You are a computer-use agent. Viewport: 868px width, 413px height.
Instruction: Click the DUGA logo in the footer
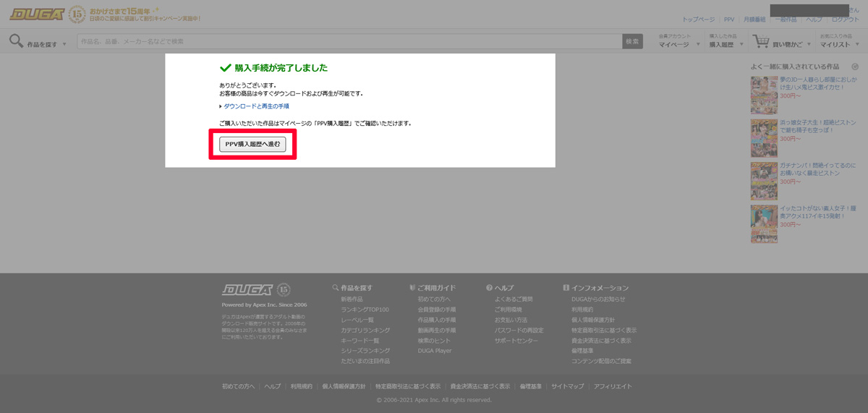(x=247, y=290)
